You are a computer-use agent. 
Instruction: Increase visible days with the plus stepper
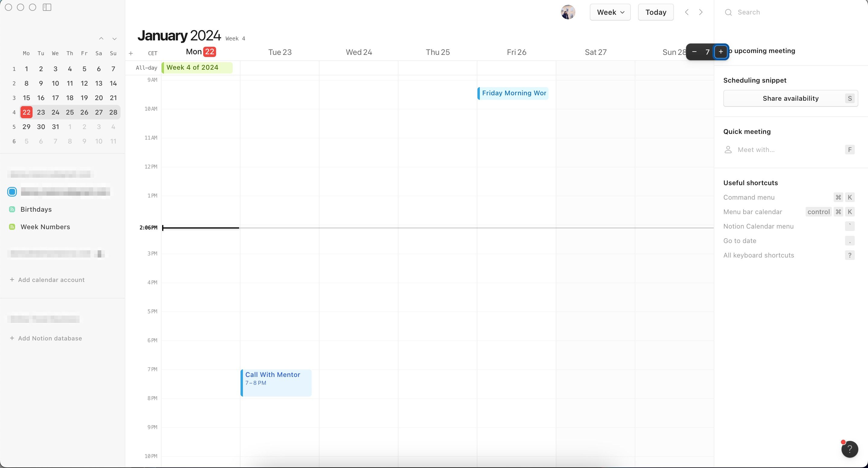point(721,52)
